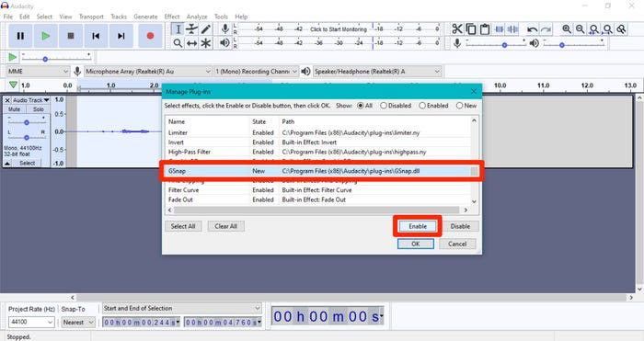Zoom In with the magnifier plus icon
The width and height of the screenshot is (644, 341).
[x=567, y=29]
